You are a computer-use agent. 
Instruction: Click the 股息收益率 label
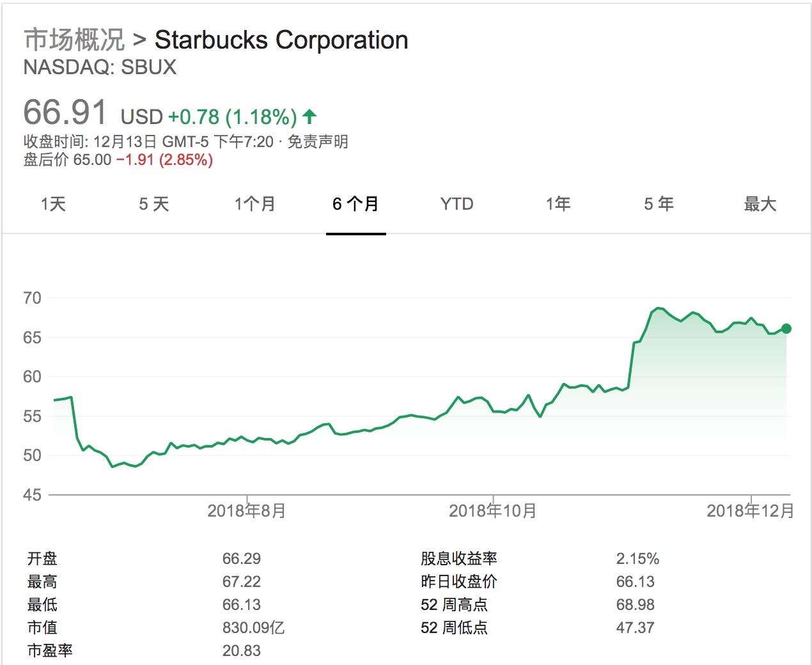(x=459, y=559)
